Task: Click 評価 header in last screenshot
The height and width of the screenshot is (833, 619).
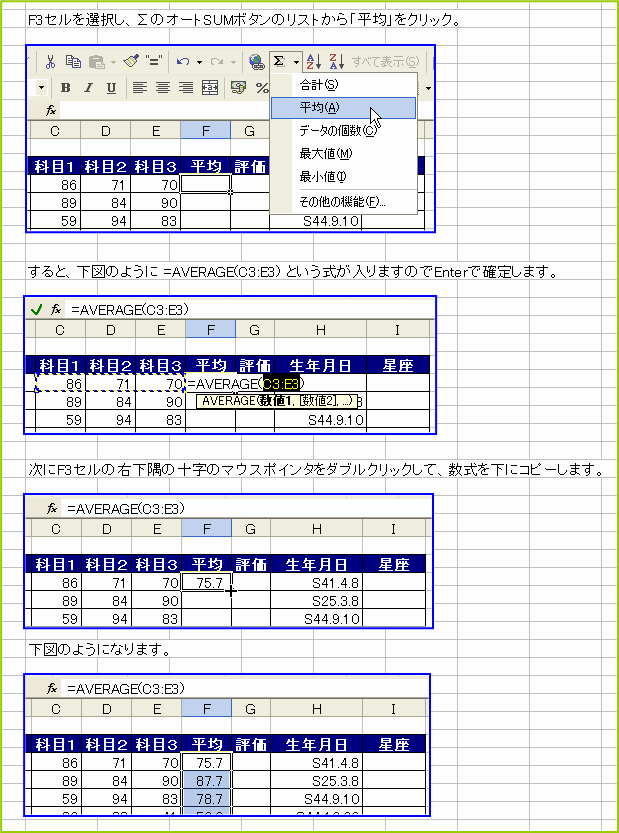Action: tap(251, 744)
